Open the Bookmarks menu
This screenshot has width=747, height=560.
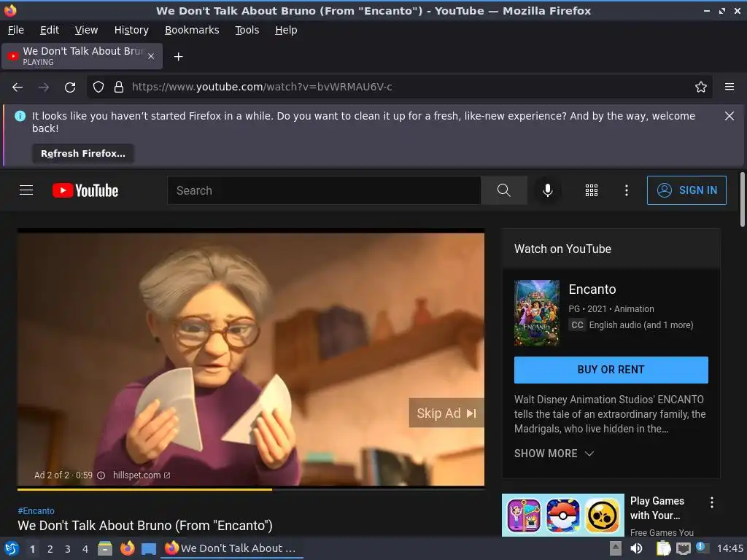pyautogui.click(x=192, y=30)
